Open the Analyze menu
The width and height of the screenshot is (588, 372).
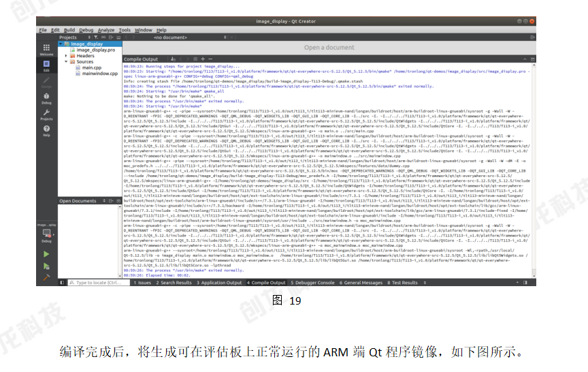pos(106,30)
